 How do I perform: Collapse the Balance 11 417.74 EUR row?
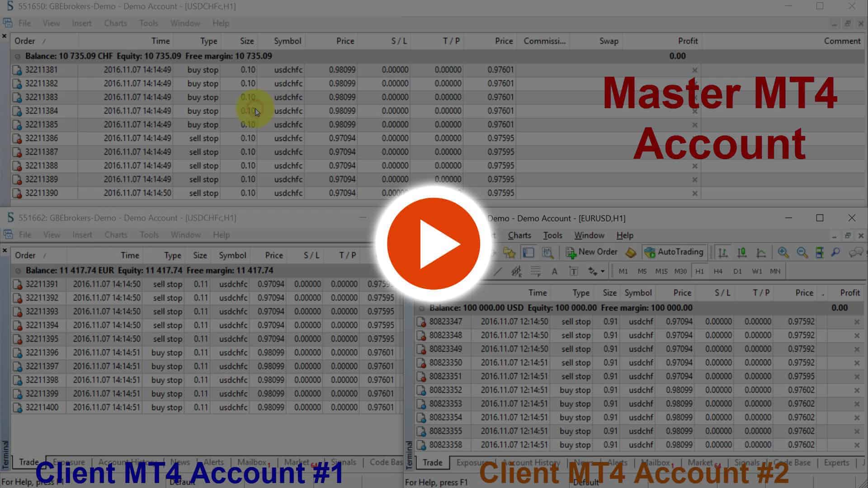tap(18, 271)
